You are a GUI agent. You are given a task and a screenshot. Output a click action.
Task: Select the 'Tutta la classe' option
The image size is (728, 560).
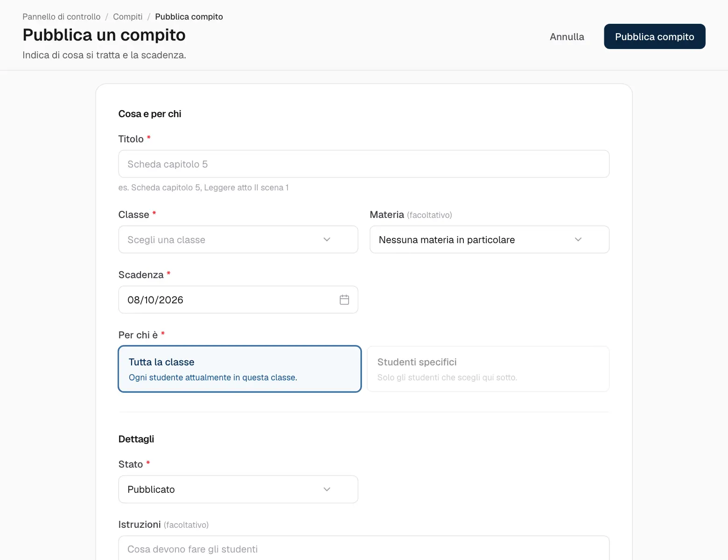click(240, 369)
